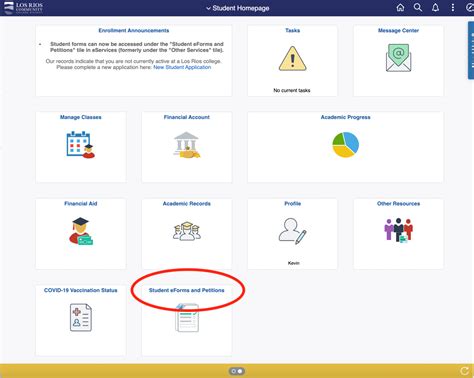Select the first page indicator dot
Screen dimensions: 474x378
click(234, 371)
